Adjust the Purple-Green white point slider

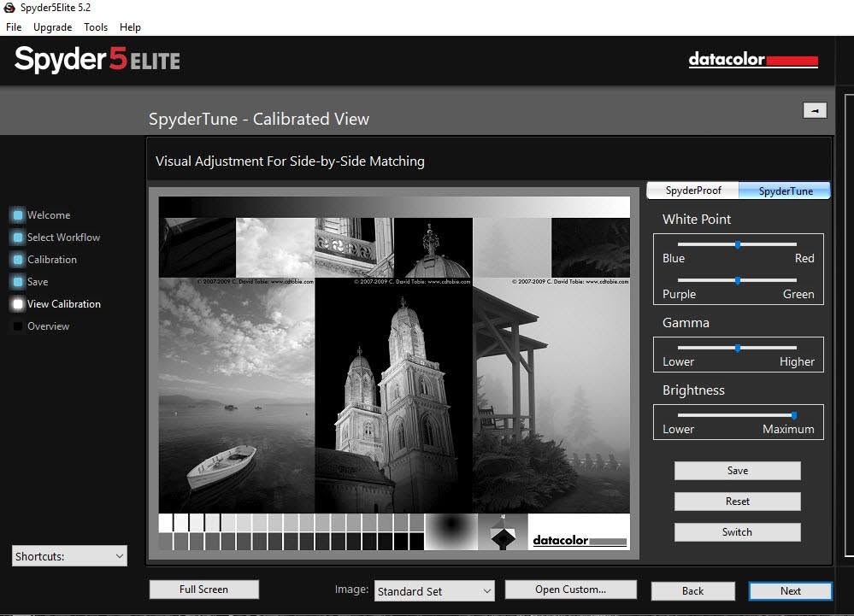point(738,281)
